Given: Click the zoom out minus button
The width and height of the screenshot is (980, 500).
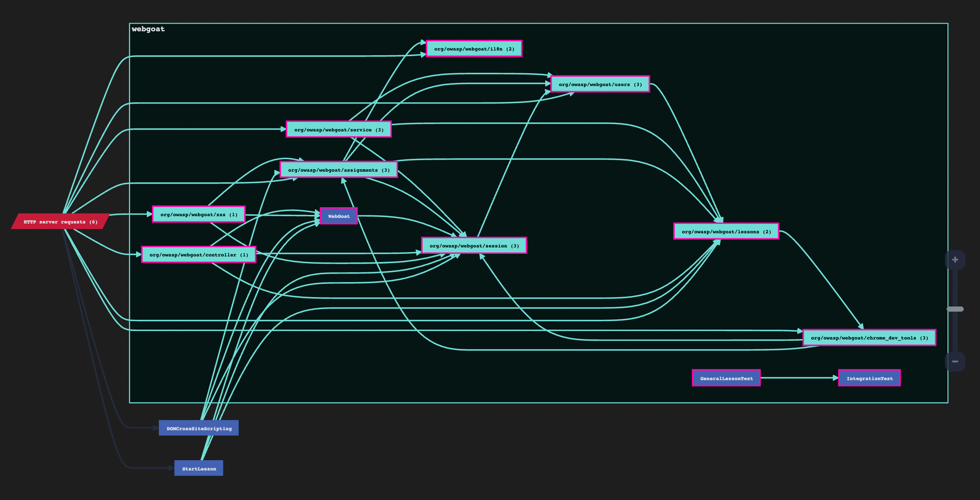Looking at the screenshot, I should pos(955,361).
